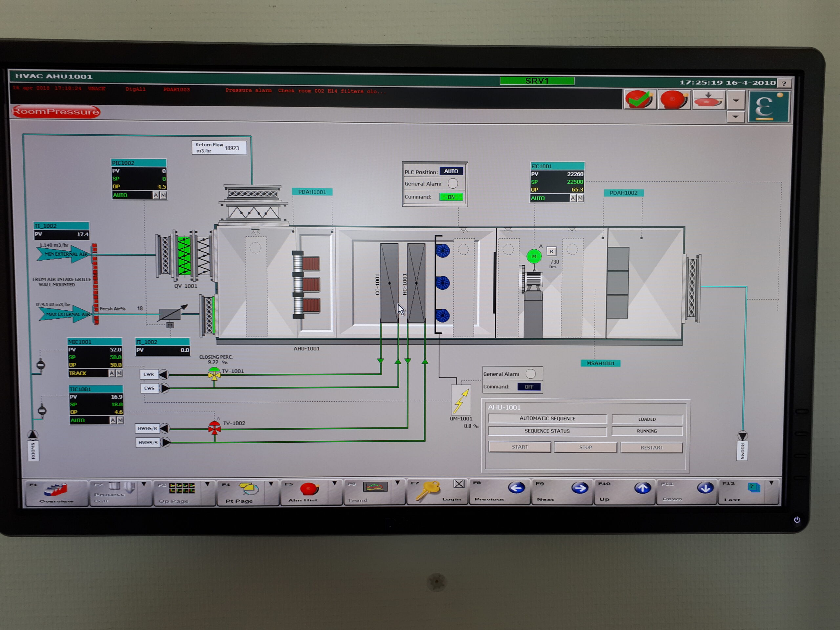Click the F10 Up arrow button
Screen dimensions: 840x630
click(624, 492)
